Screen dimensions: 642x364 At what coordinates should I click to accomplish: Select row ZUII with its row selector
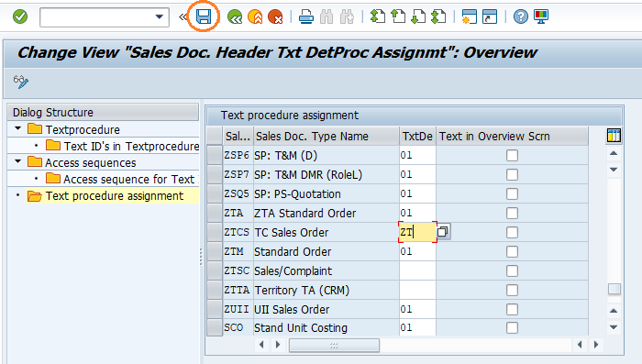tap(215, 309)
